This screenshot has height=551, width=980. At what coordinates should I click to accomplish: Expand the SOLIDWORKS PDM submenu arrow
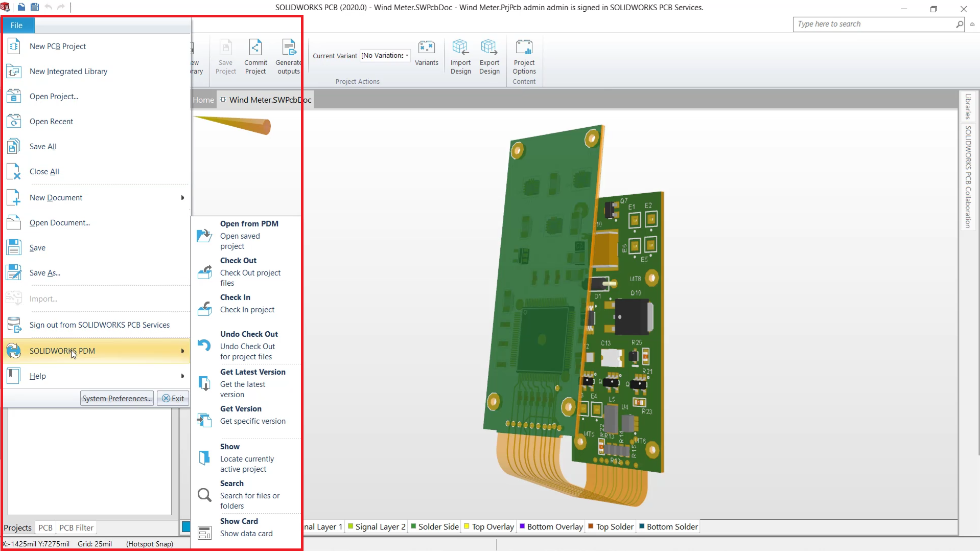182,351
